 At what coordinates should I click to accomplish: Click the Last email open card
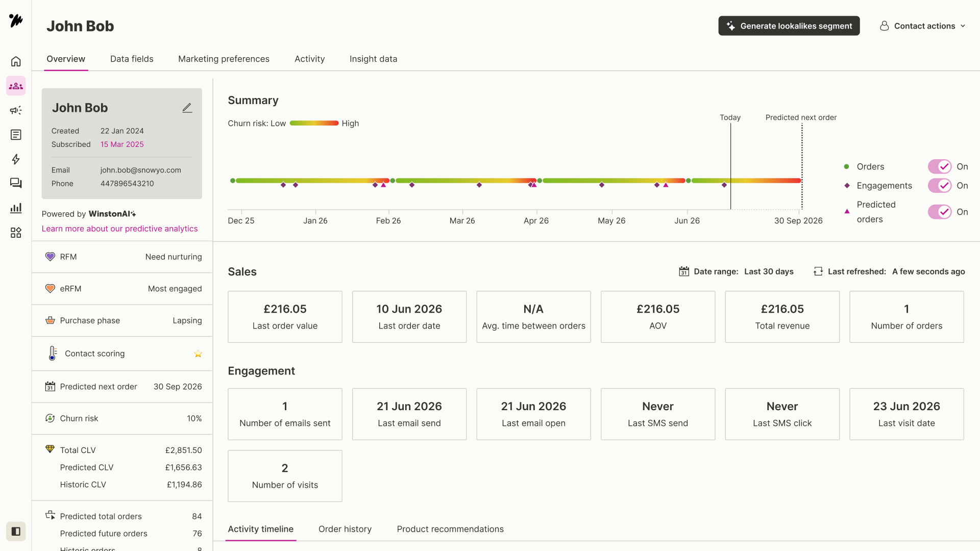pyautogui.click(x=533, y=414)
